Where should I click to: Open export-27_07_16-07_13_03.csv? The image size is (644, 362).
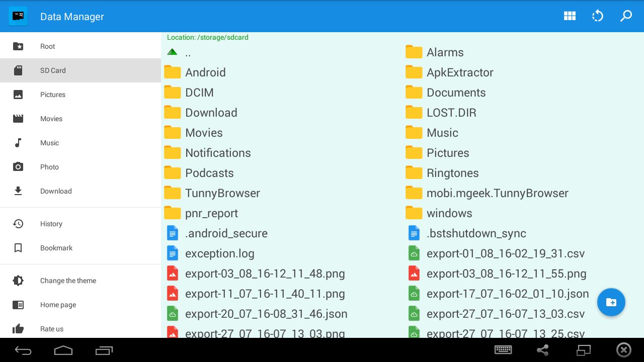pyautogui.click(x=523, y=314)
